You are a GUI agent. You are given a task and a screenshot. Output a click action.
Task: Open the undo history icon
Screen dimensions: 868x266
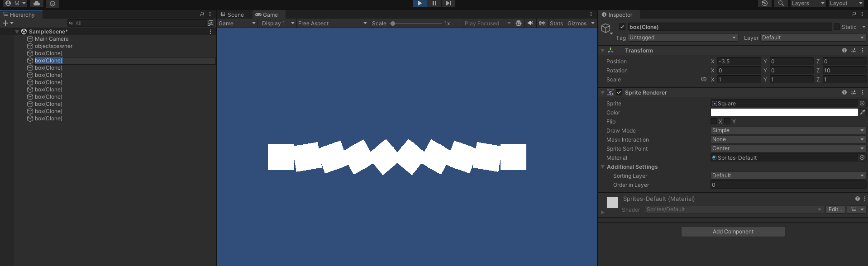764,3
